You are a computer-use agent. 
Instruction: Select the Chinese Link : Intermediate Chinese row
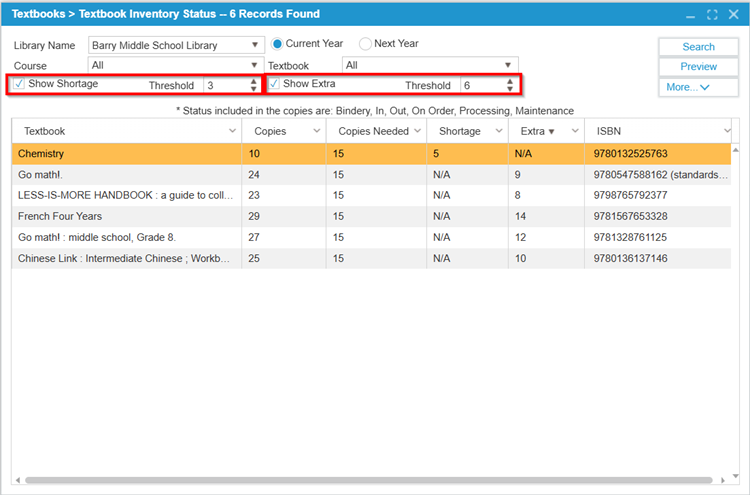click(371, 258)
